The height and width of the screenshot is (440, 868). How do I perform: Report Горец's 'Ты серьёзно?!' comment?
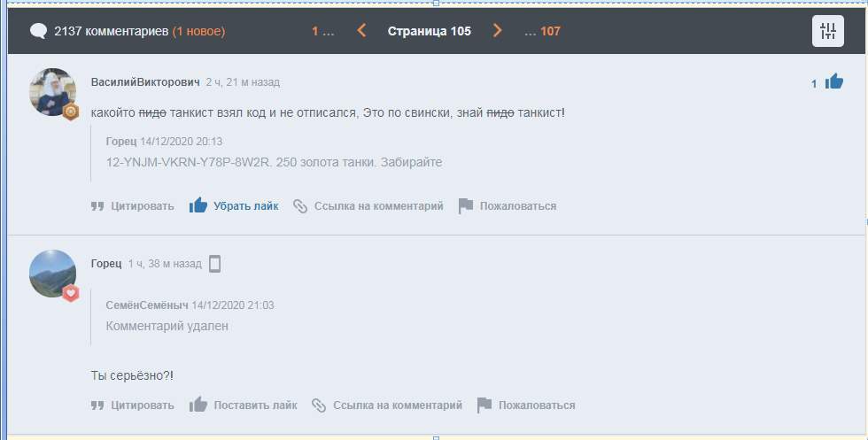click(526, 405)
